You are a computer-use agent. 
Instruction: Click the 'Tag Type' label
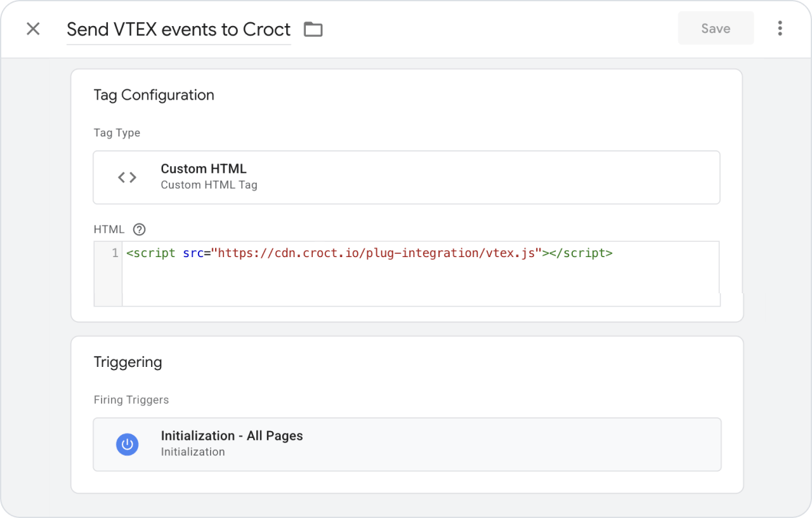(x=117, y=133)
